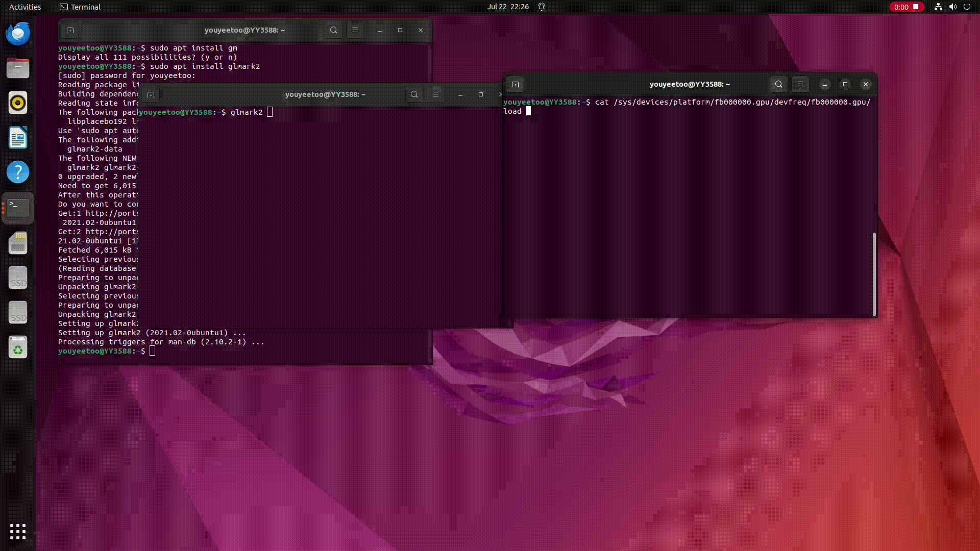Open Help from the dock
Image resolution: width=980 pixels, height=551 pixels.
[18, 172]
